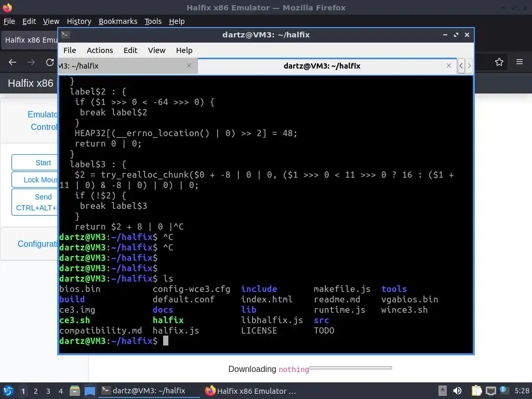Open the terminal View menu
Image resolution: width=532 pixels, height=399 pixels.
point(156,50)
